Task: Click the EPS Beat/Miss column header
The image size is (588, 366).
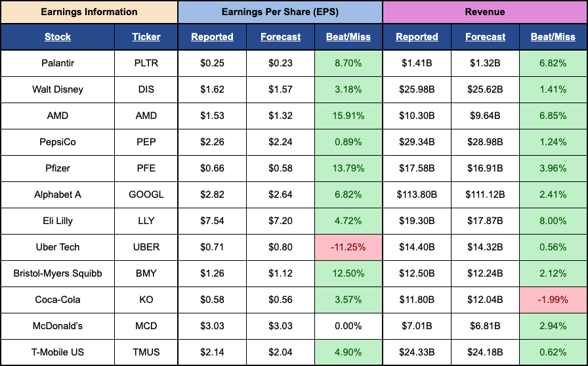Action: point(348,37)
